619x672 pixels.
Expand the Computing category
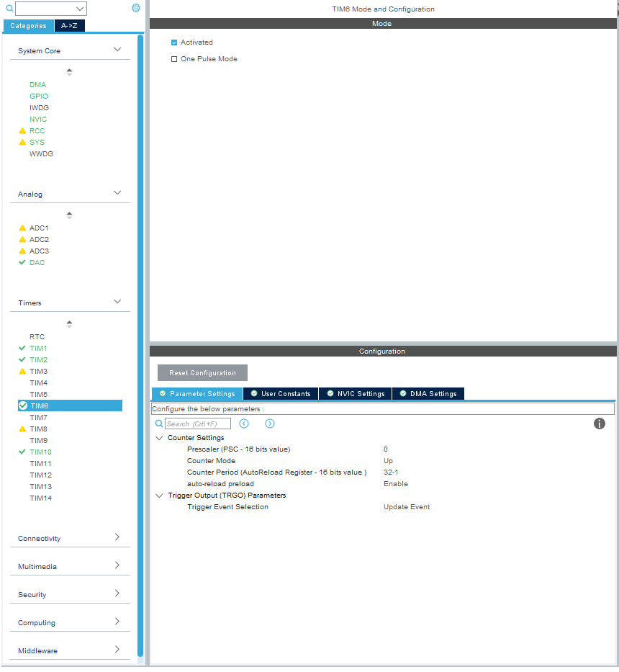(117, 622)
